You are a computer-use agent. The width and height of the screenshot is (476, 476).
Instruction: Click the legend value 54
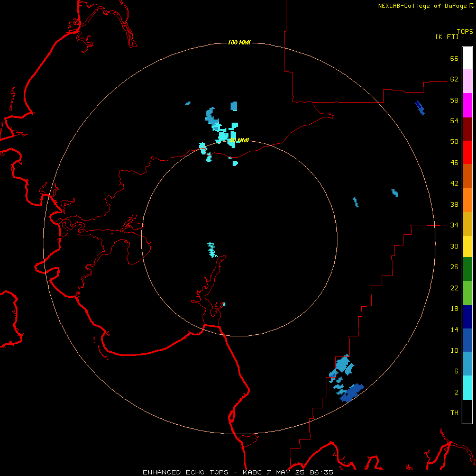point(454,121)
